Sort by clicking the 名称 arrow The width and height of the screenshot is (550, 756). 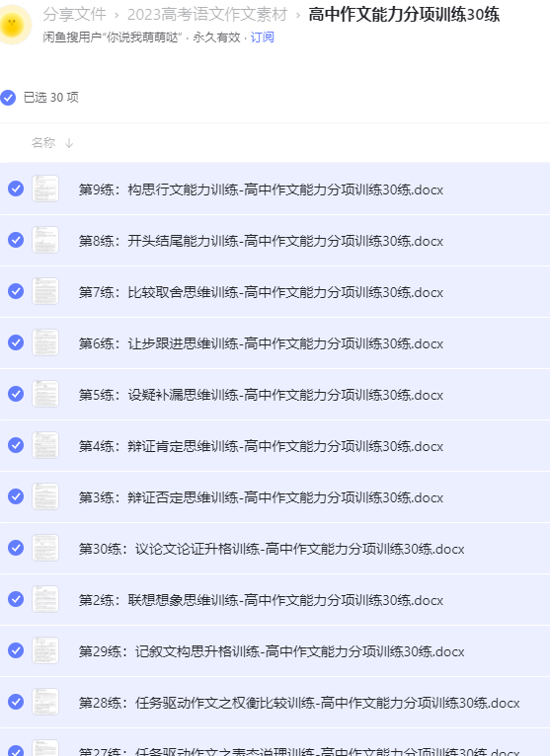coord(69,143)
